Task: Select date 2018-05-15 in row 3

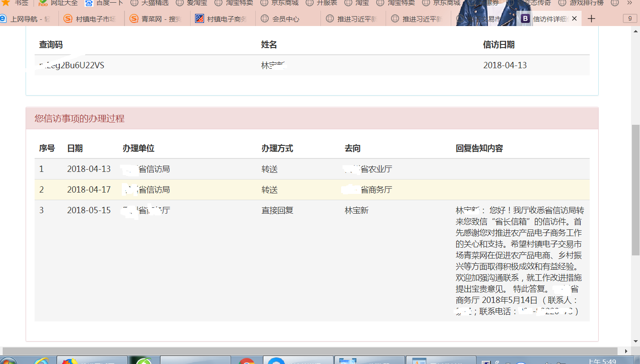Action: [89, 211]
